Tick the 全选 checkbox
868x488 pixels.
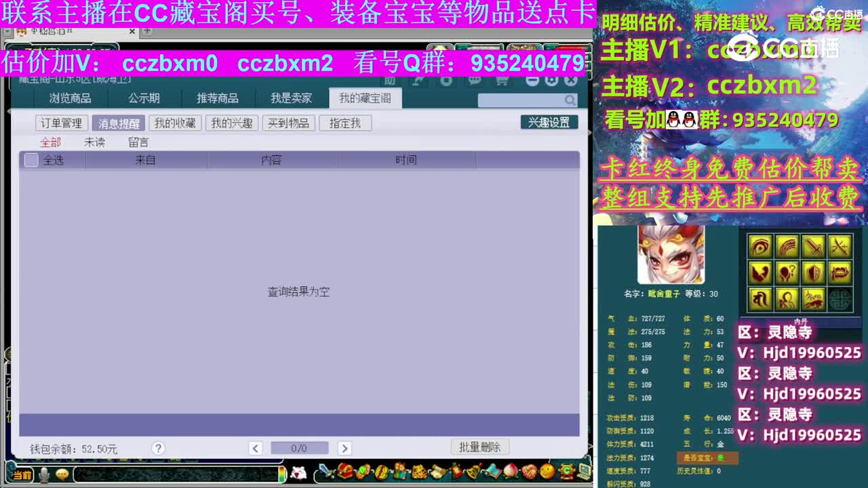point(31,160)
